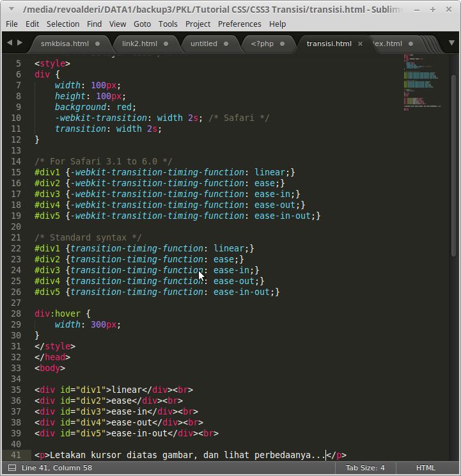Click 'ease-out' value on line 25
Screen dimensions: 461x476
click(x=234, y=281)
